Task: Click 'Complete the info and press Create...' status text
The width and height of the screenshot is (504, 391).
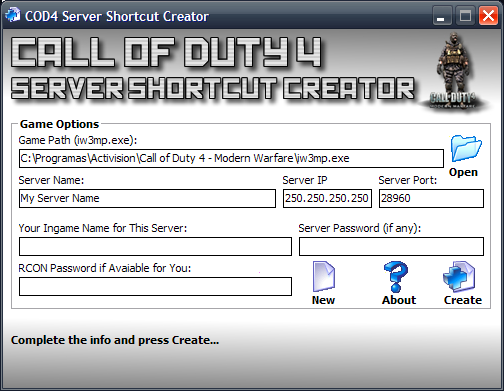Action: tap(115, 340)
